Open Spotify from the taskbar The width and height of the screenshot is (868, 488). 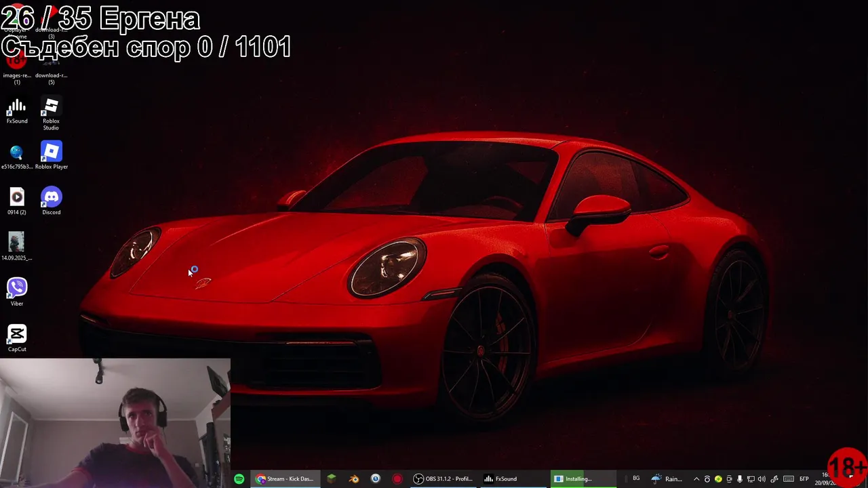pyautogui.click(x=239, y=479)
